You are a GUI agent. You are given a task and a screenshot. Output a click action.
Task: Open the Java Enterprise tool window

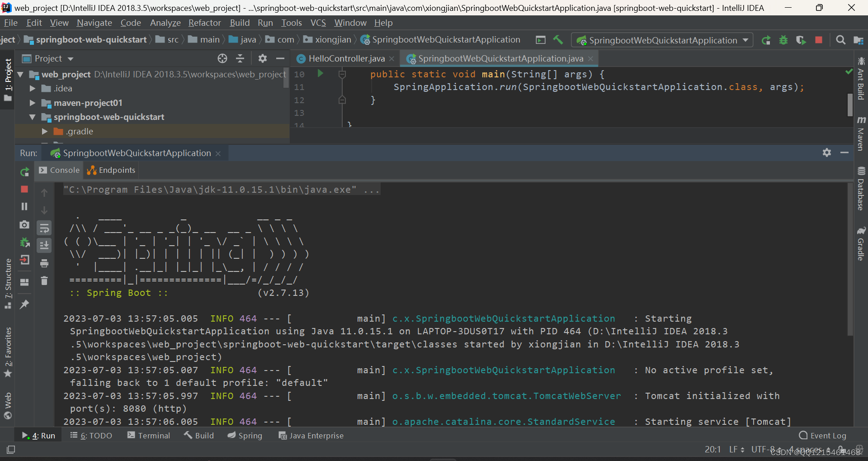pos(311,435)
